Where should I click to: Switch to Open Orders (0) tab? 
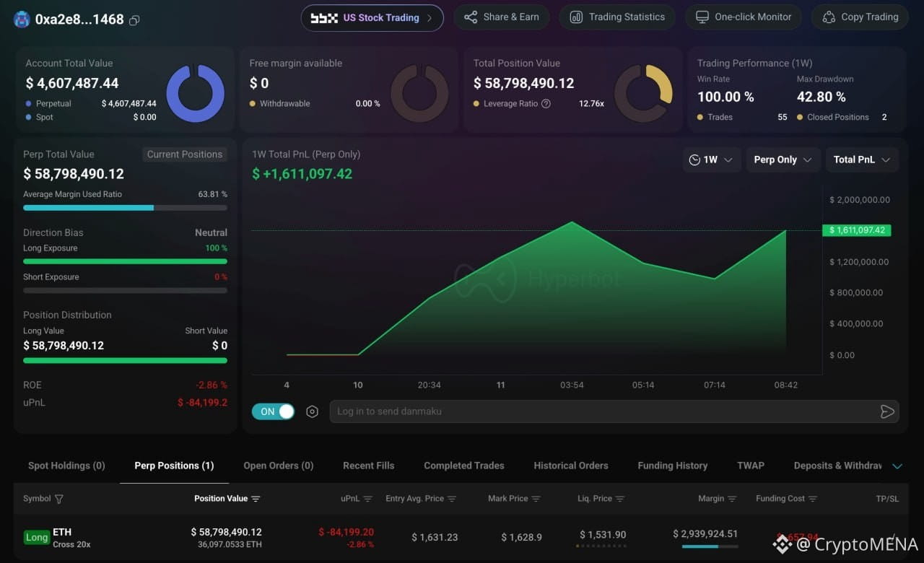click(x=279, y=466)
